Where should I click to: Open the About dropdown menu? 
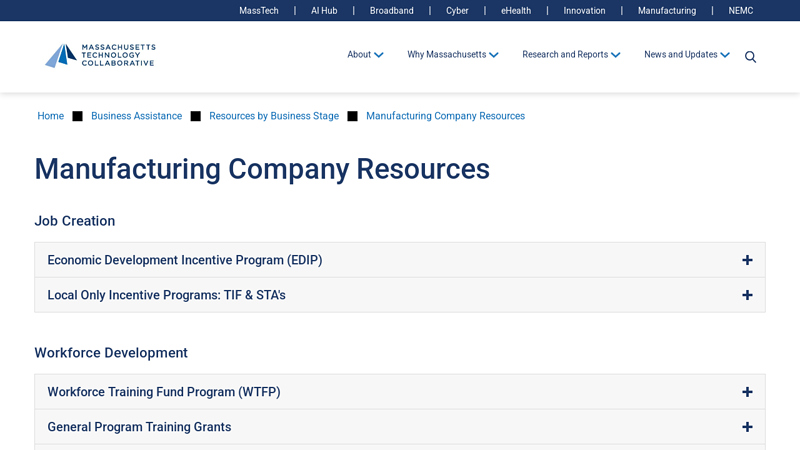tap(365, 55)
